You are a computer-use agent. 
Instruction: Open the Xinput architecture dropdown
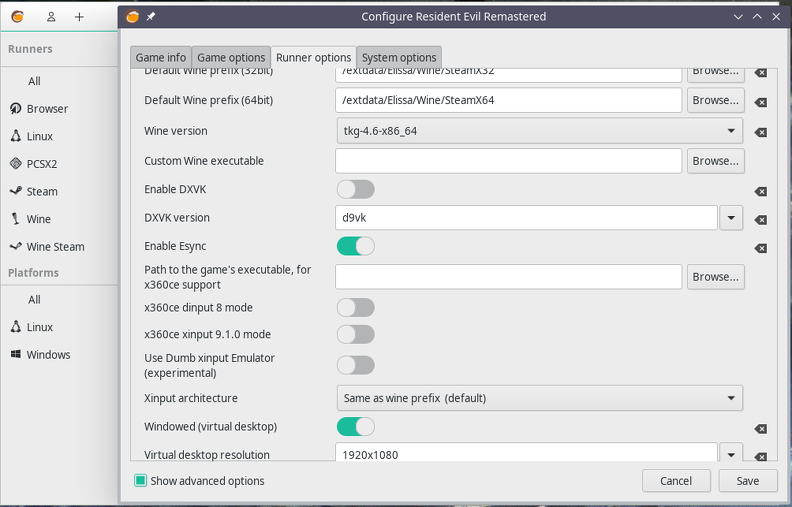coord(539,398)
